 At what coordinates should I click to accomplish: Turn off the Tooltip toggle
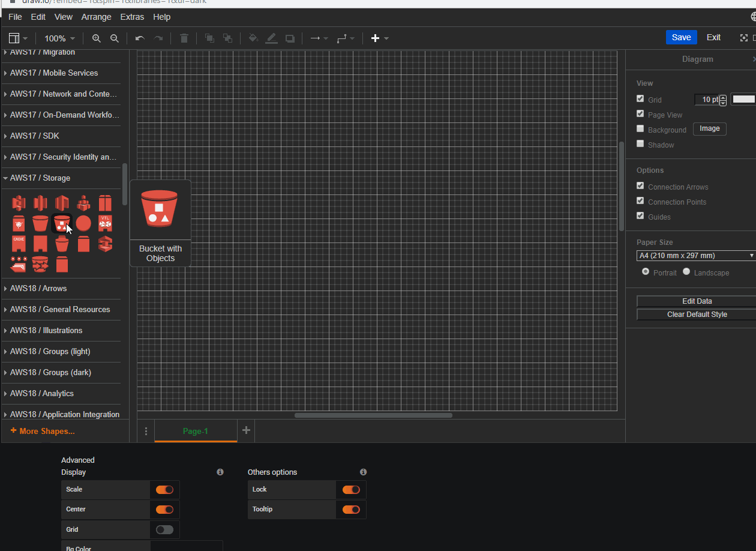(351, 510)
